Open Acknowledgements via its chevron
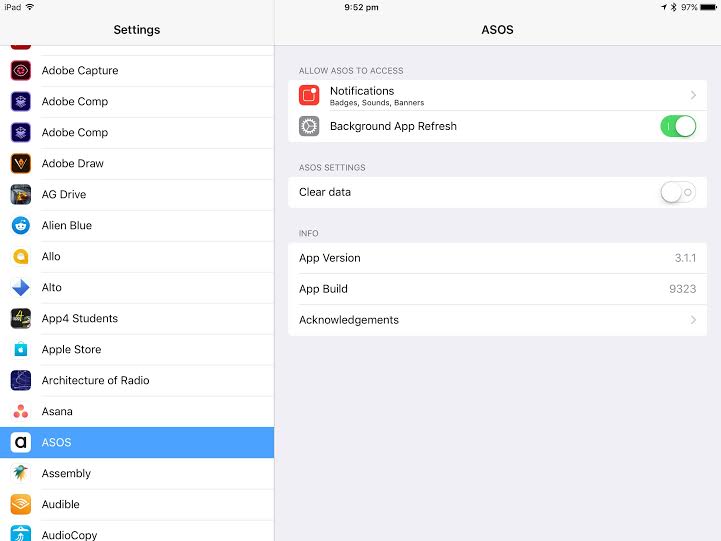 (x=693, y=320)
